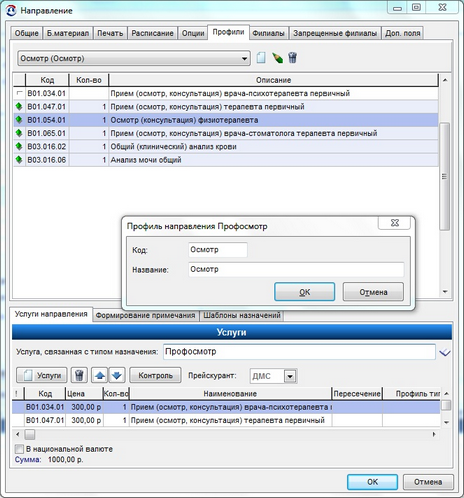Toggle the В национальной валюте checkbox
The image size is (464, 498).
19,449
